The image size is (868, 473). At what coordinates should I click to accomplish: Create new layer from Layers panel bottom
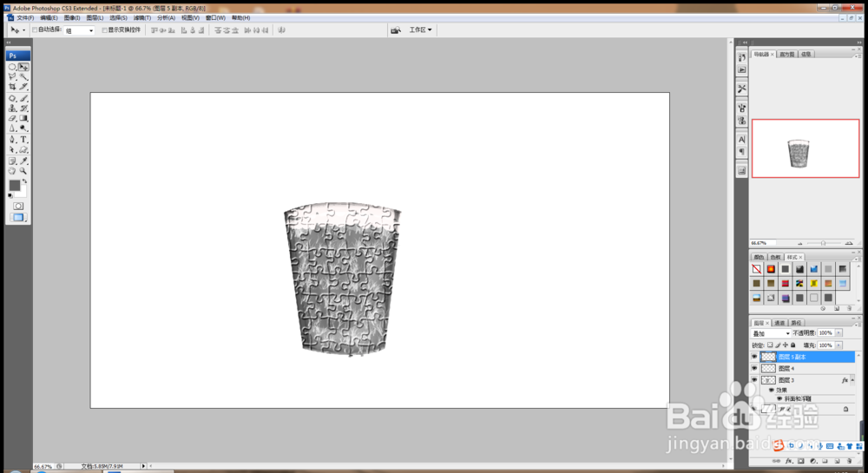click(x=837, y=461)
